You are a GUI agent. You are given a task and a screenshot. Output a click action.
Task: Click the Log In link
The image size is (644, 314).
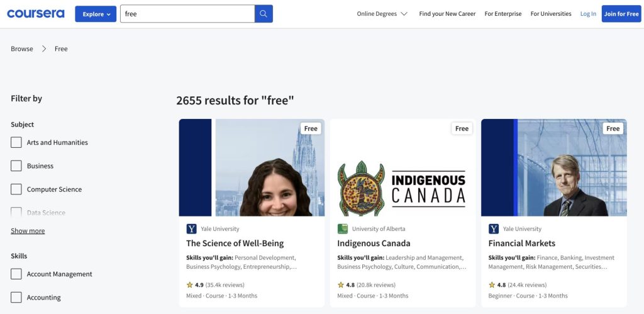(x=588, y=14)
